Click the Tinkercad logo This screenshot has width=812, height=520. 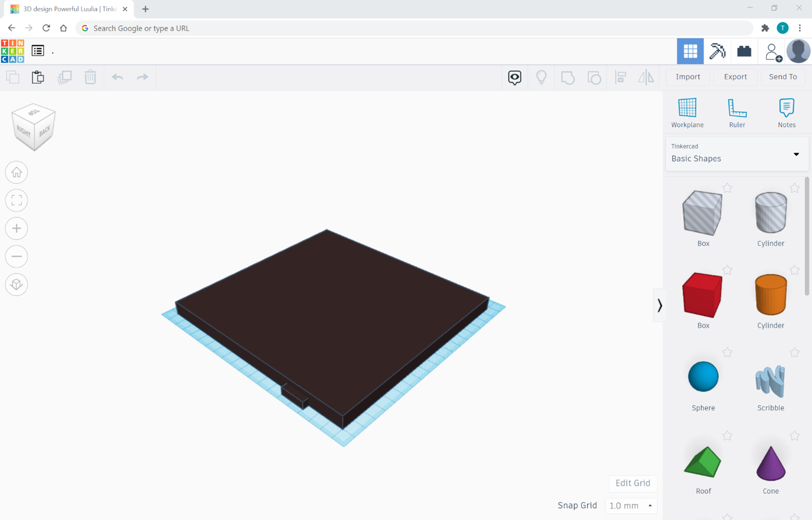12,51
